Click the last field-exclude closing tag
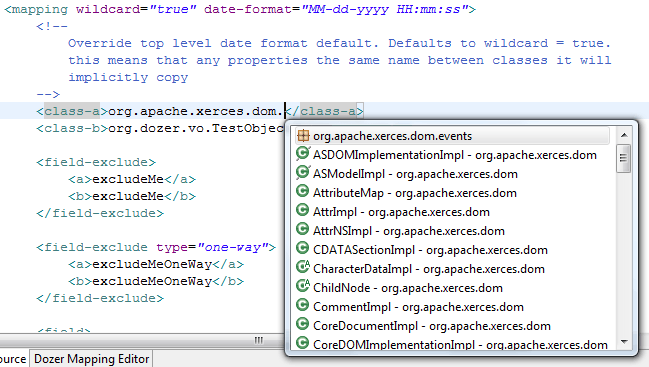Screen dimensions: 649x367 click(100, 298)
